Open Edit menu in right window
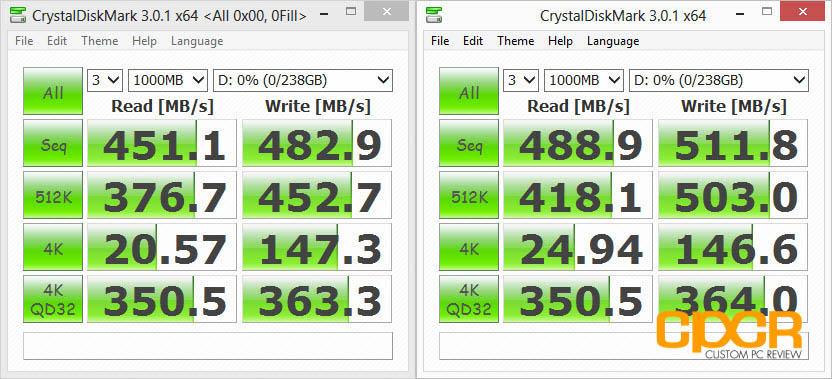Image resolution: width=832 pixels, height=379 pixels. pyautogui.click(x=473, y=41)
